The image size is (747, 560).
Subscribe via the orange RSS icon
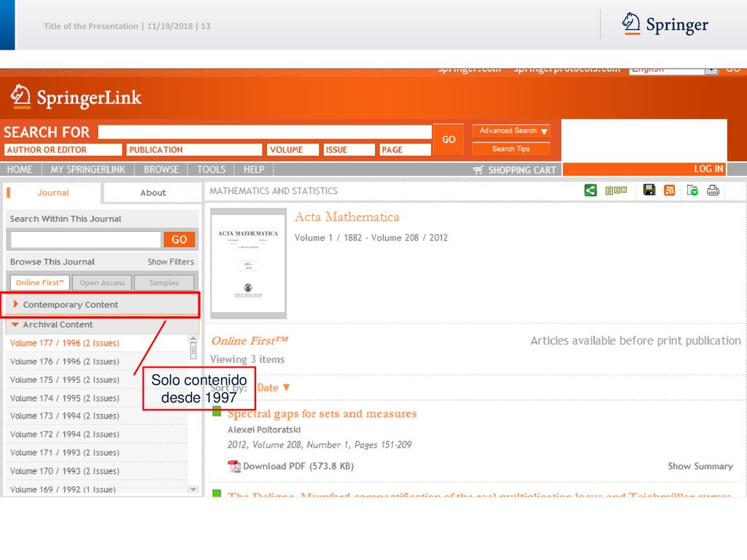point(670,190)
